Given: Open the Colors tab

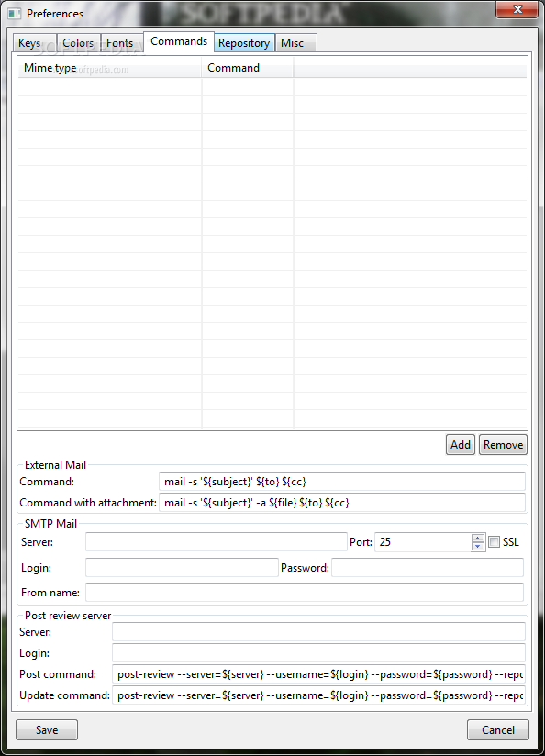Looking at the screenshot, I should 78,43.
